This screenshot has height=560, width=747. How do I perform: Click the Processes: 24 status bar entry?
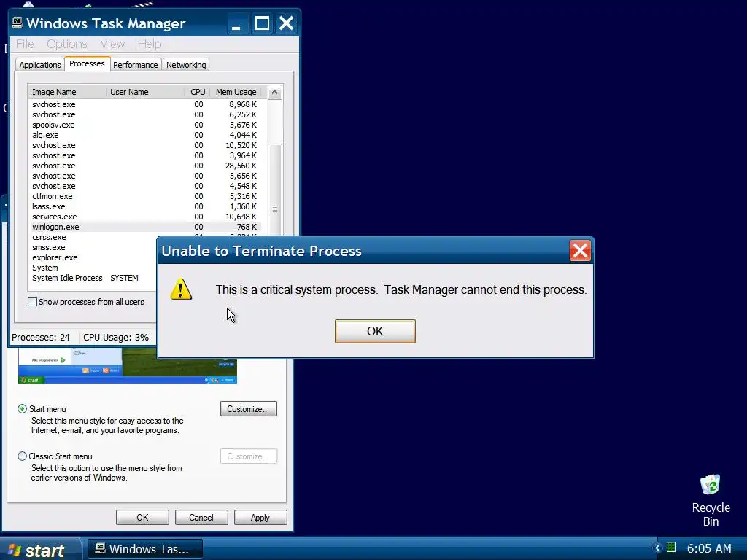pos(41,337)
